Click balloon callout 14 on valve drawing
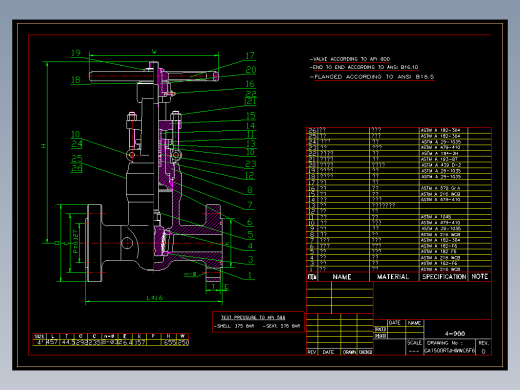Screen dimensions: 520x390 [250, 126]
